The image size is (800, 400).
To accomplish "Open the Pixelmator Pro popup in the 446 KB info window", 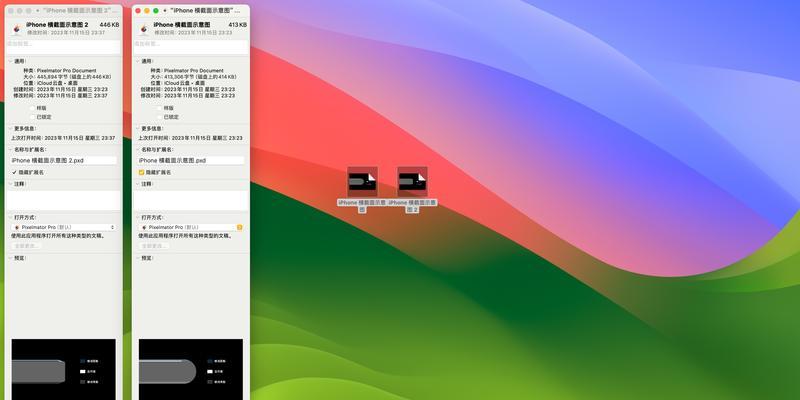I will point(64,228).
